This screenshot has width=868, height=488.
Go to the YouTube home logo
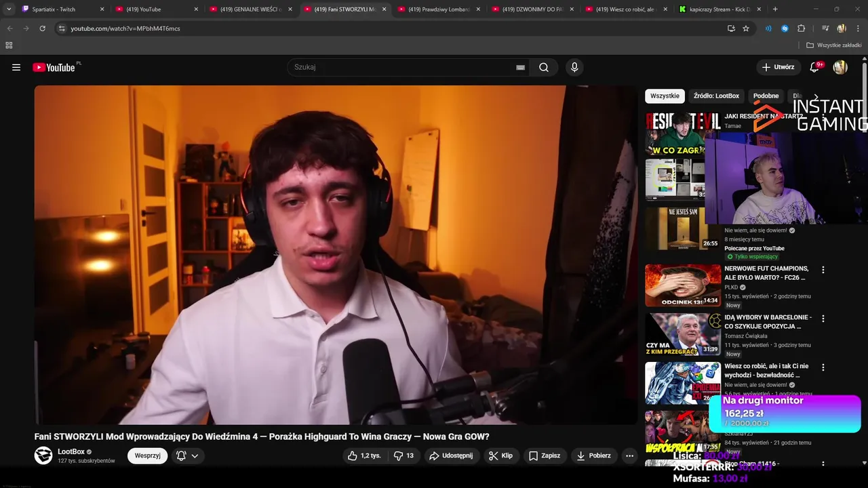(x=54, y=67)
